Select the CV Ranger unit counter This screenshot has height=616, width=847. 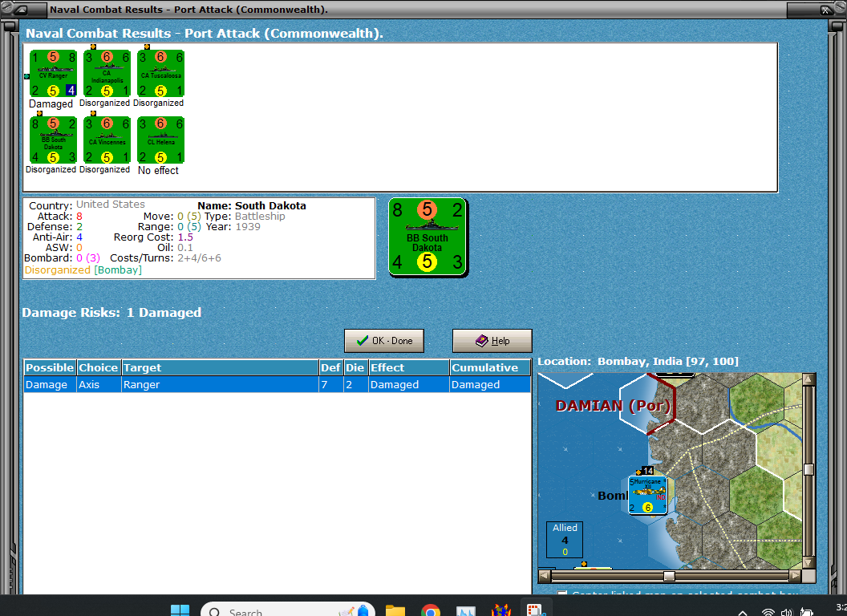(54, 74)
